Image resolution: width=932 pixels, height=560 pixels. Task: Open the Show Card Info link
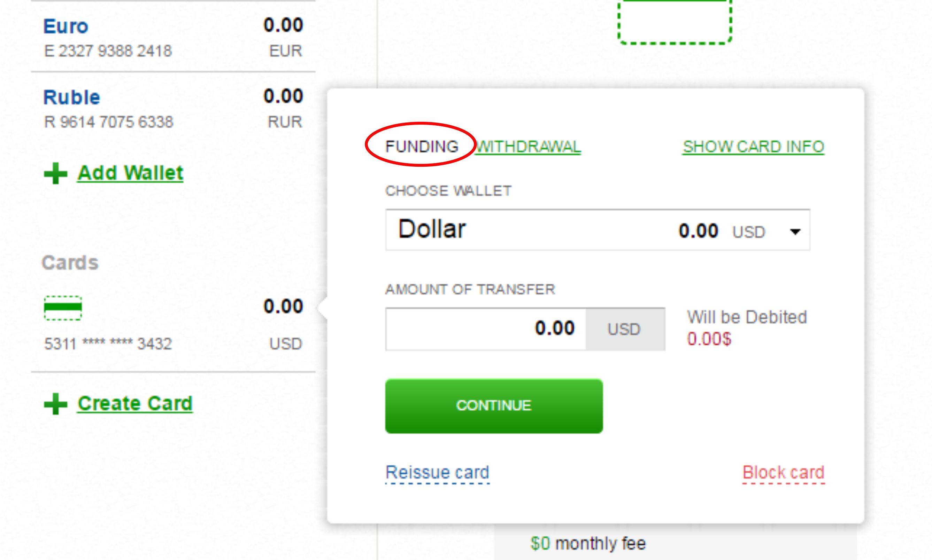tap(753, 147)
